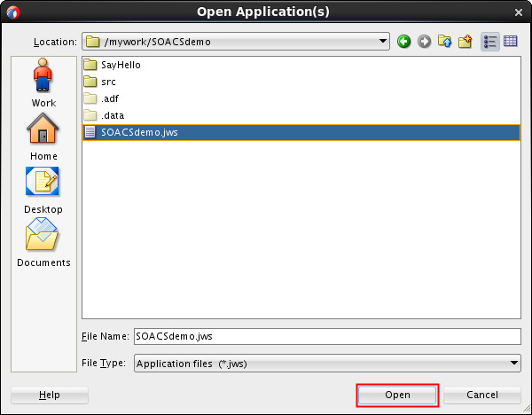
Task: Select the SOACSdemo.jws file row
Action: (301, 132)
